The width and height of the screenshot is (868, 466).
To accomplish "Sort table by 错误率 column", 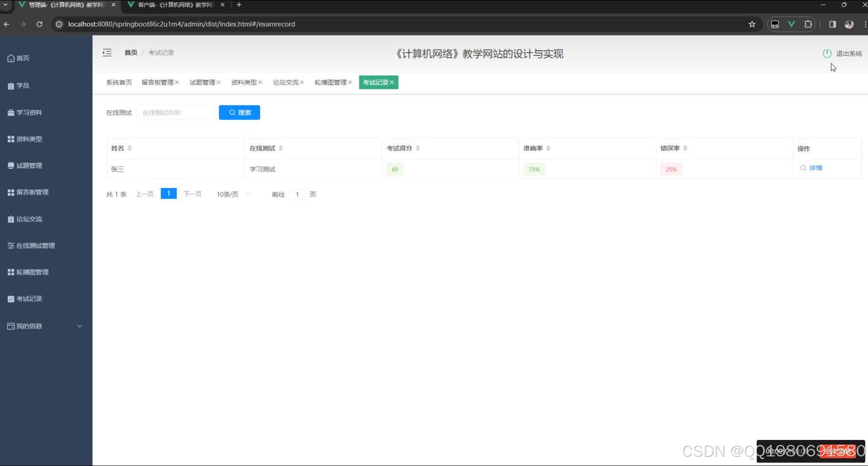I will 685,148.
